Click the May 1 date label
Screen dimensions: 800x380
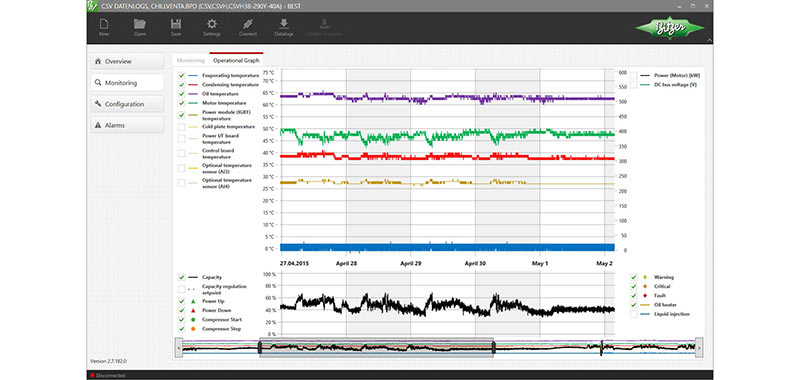[540, 264]
